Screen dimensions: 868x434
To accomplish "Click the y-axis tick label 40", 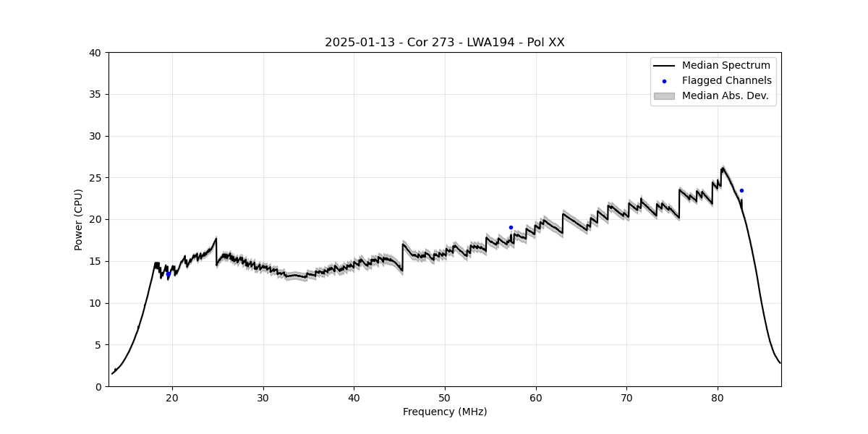I will point(95,53).
